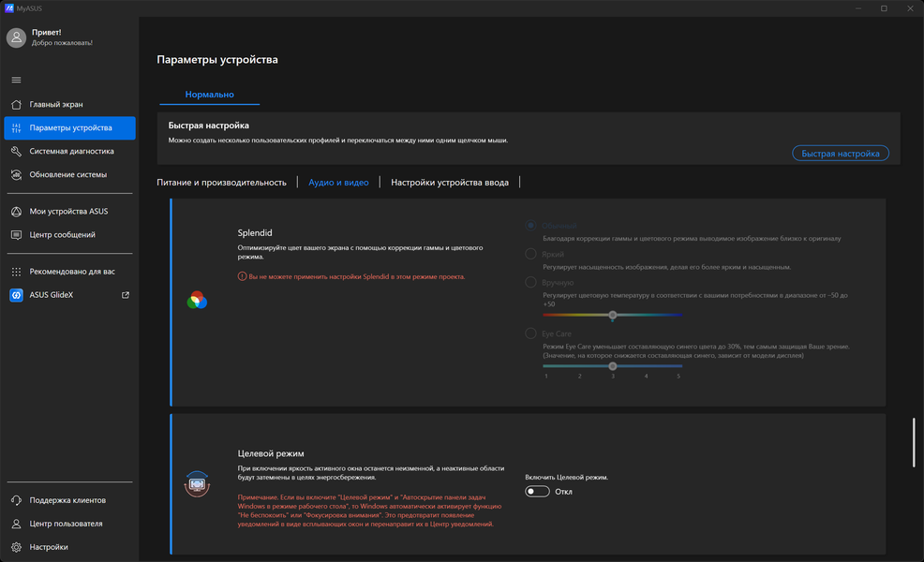Select the Яркий radio button
The image size is (924, 562).
click(530, 254)
